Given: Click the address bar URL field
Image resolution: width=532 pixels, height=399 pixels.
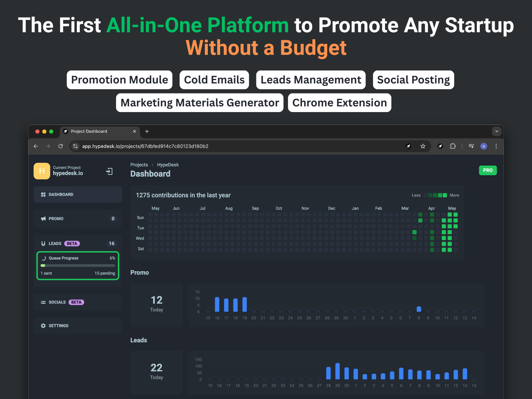Looking at the screenshot, I should click(233, 146).
